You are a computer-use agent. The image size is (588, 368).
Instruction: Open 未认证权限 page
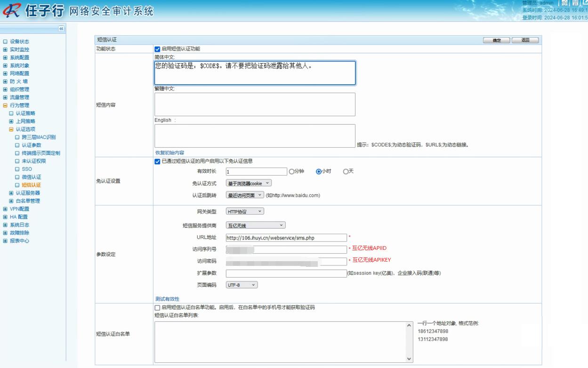pos(34,161)
